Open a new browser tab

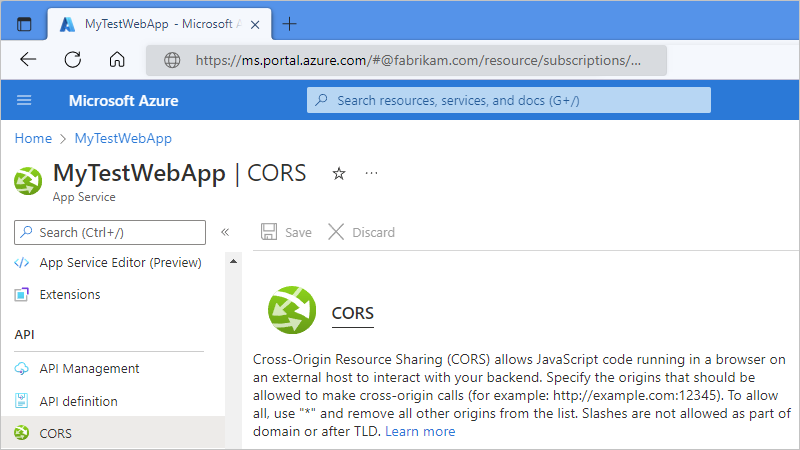click(290, 23)
